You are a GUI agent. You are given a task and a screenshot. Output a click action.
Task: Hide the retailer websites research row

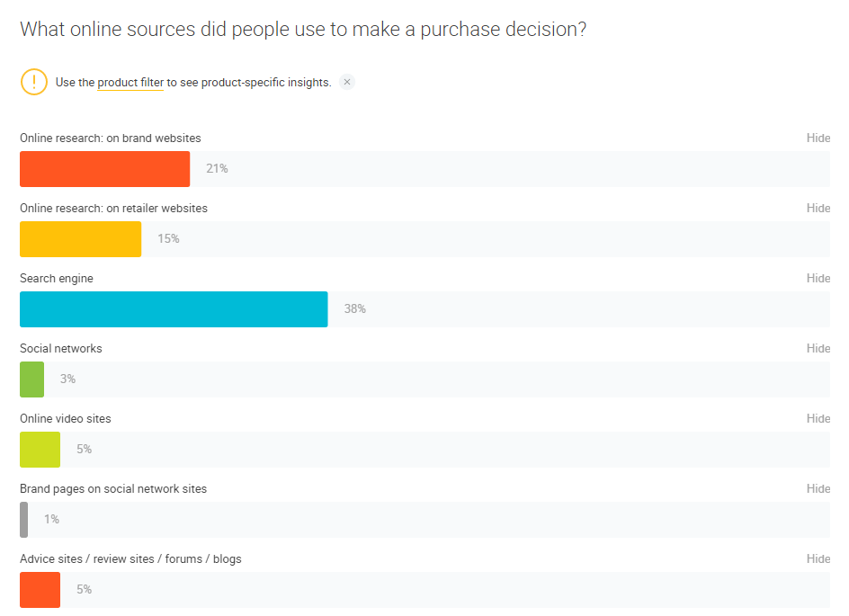(818, 209)
